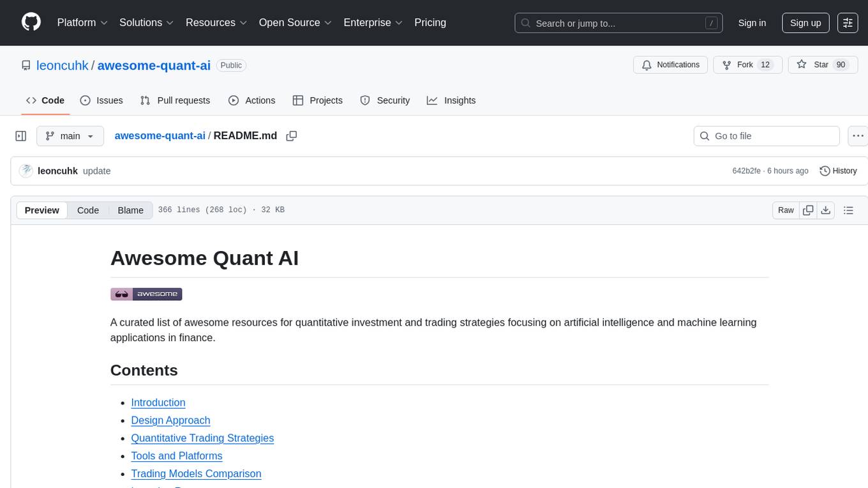Screen dimensions: 868x488
Task: Jump to Quantitative Trading Strategies section
Action: point(202,438)
